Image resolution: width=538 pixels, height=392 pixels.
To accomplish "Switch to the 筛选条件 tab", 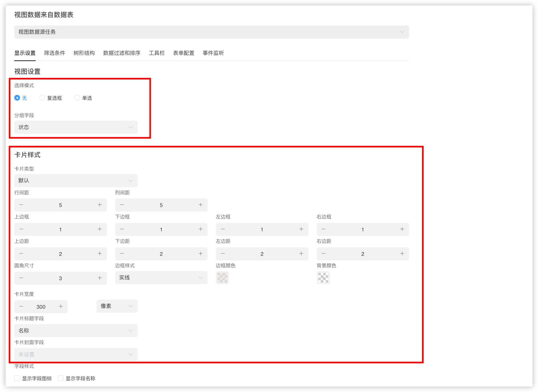I will (55, 53).
